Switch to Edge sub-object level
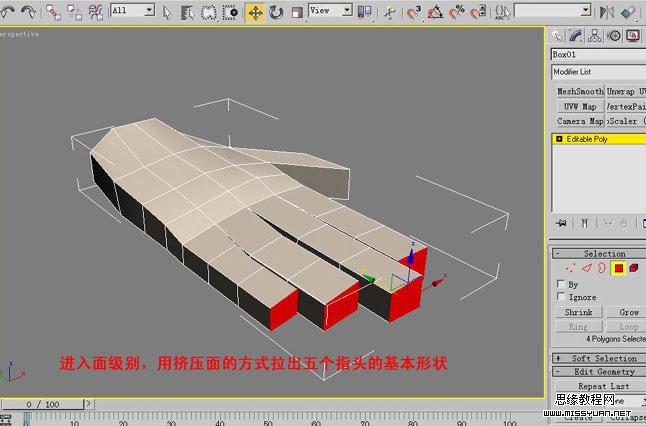This screenshot has width=646, height=426. click(x=587, y=269)
